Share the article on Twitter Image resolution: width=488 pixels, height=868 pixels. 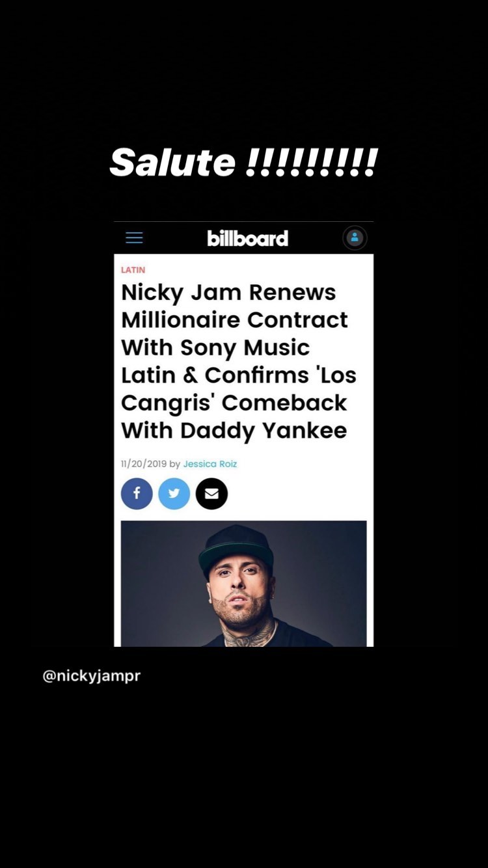pyautogui.click(x=174, y=493)
